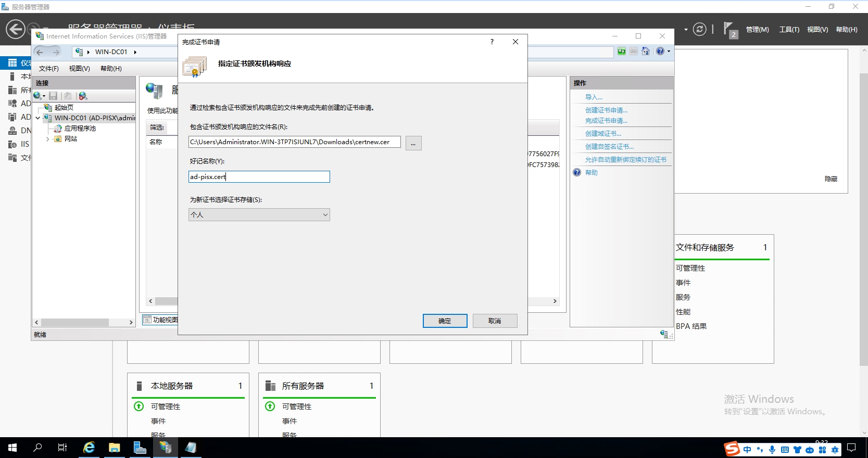
Task: Click the Server Manager refresh icon
Action: click(700, 30)
